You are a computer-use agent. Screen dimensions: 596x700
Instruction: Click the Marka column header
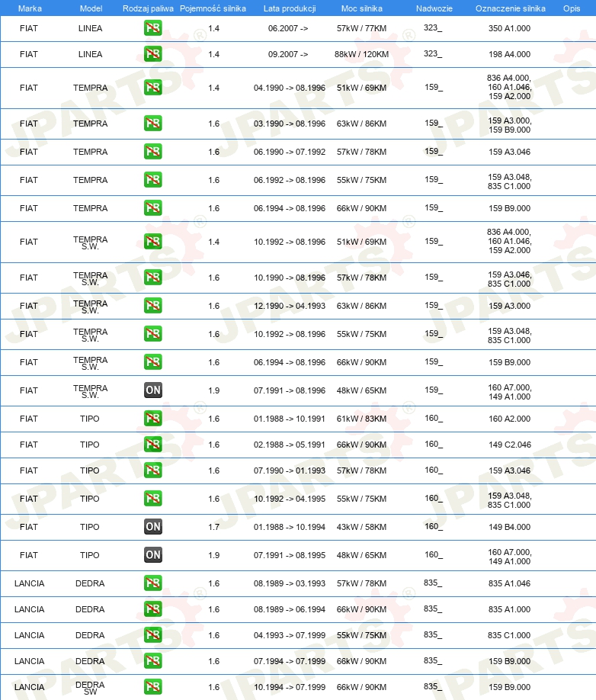(30, 8)
